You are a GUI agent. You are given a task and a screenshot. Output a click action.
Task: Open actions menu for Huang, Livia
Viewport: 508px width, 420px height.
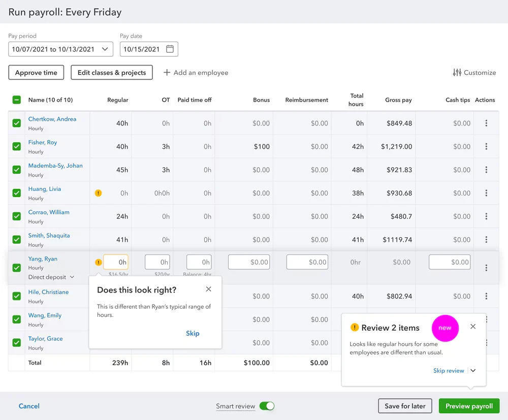486,193
